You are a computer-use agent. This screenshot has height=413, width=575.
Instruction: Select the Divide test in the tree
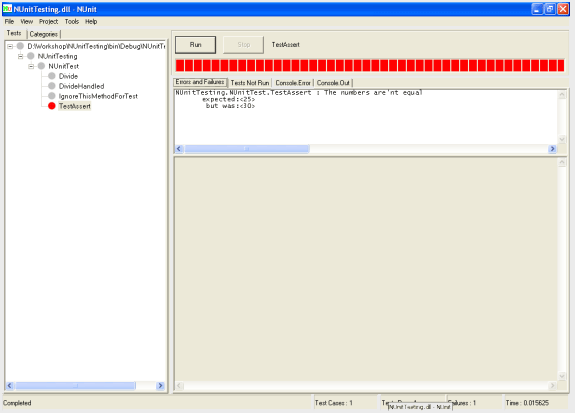[x=68, y=76]
